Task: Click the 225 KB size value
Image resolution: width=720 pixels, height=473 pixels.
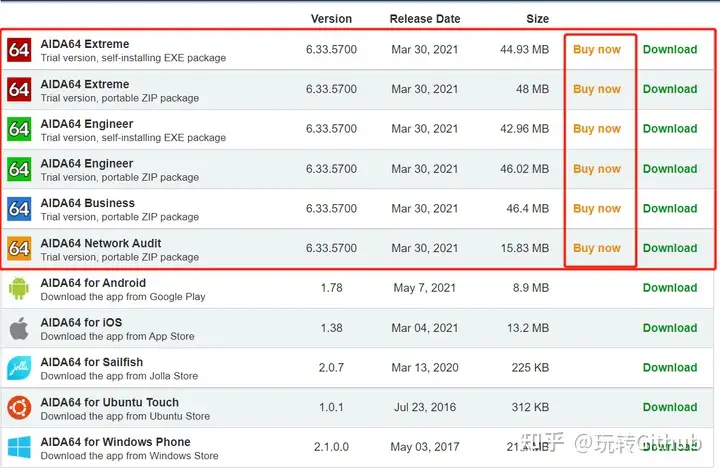Action: (x=530, y=367)
